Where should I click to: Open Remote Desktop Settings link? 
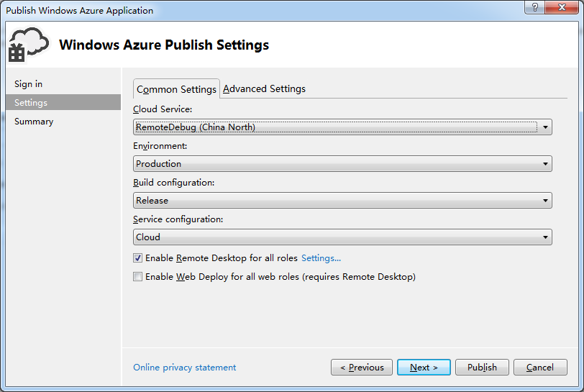(x=321, y=257)
